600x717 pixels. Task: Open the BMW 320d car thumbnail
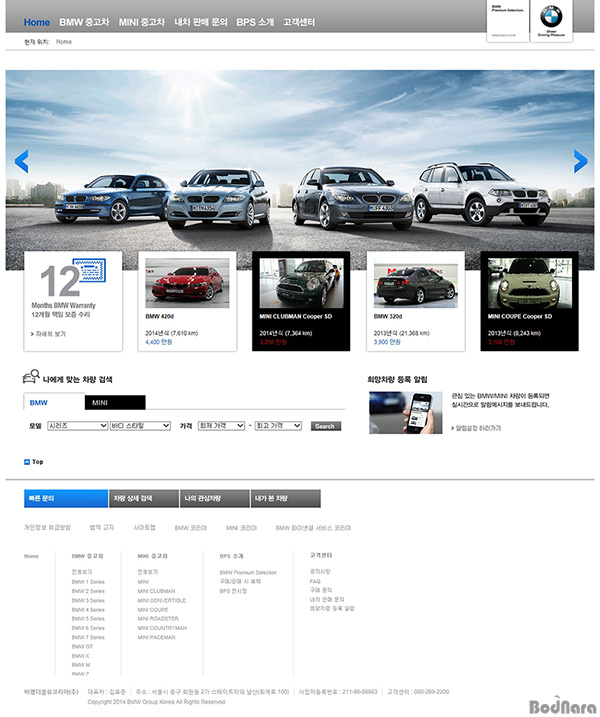[415, 285]
